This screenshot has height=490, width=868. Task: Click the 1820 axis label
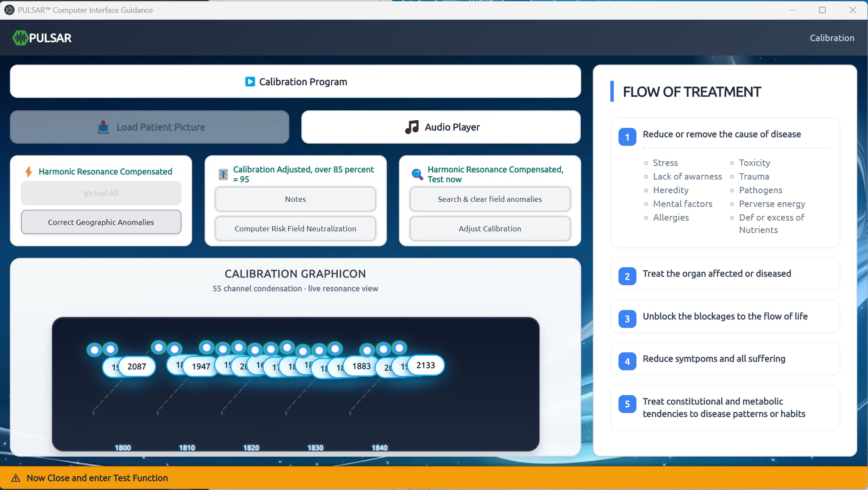pos(251,448)
